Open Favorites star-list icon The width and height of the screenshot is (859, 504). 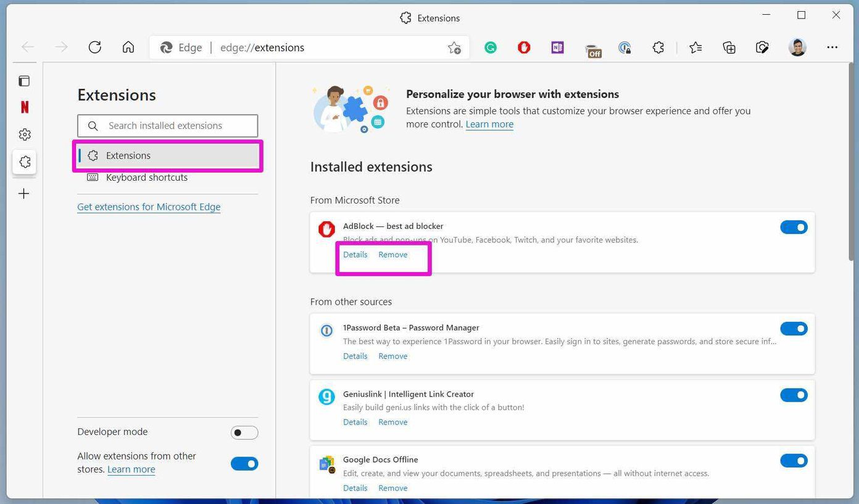[695, 48]
